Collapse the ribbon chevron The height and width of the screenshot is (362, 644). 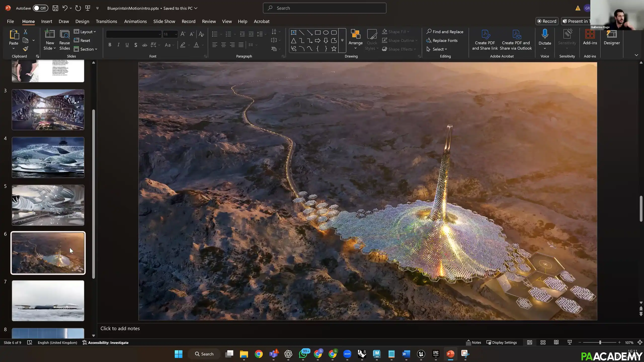[x=636, y=55]
